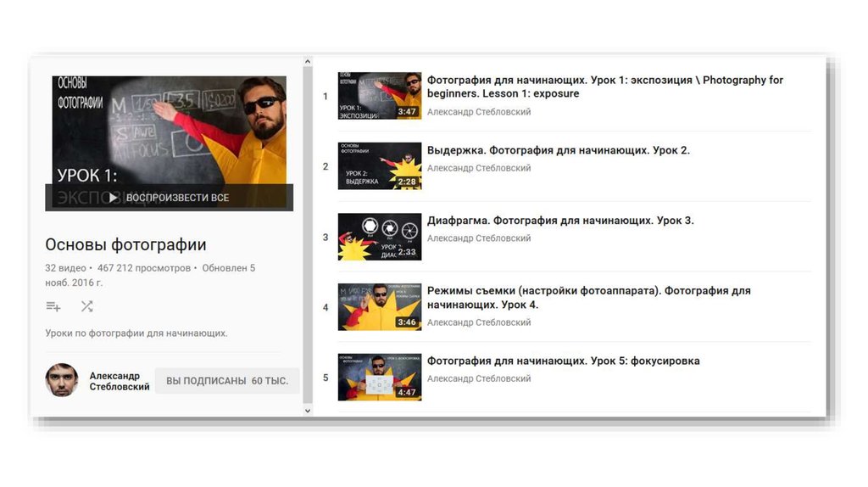
Task: Open thumbnail of Выдержка Урок 2 video
Action: click(x=379, y=165)
